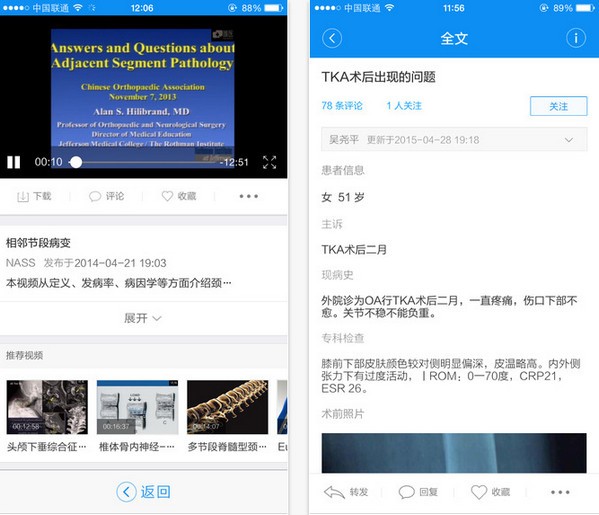The height and width of the screenshot is (515, 599).
Task: Click the 关注 follow button
Action: click(559, 106)
